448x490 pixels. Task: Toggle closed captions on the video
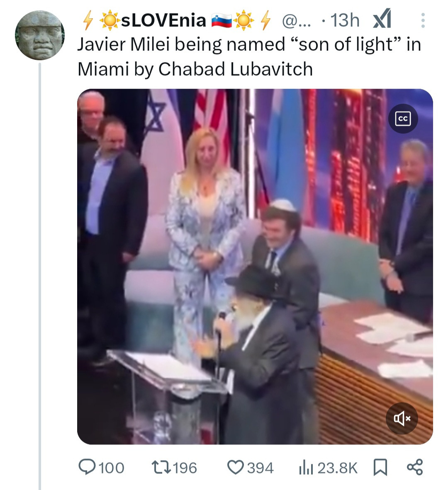click(x=403, y=119)
